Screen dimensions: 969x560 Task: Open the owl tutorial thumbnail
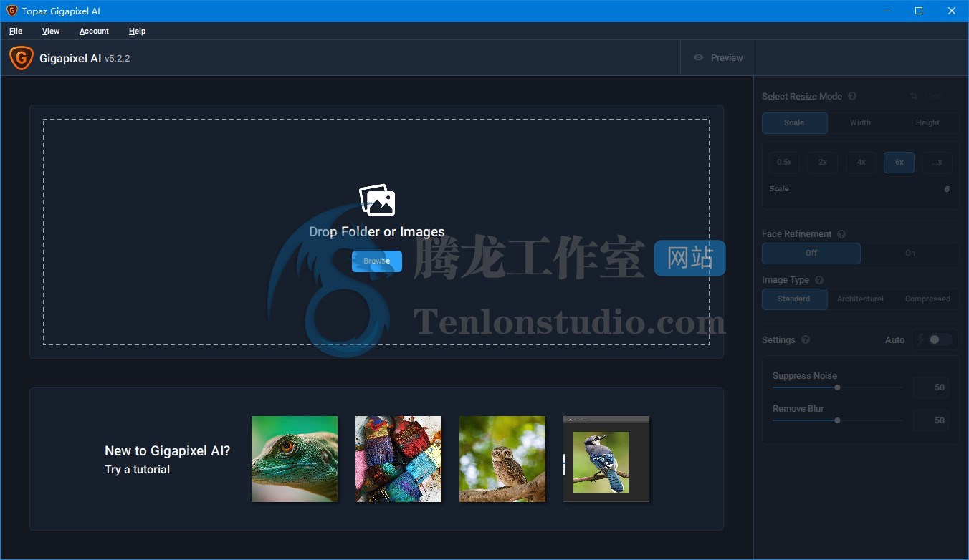tap(502, 459)
